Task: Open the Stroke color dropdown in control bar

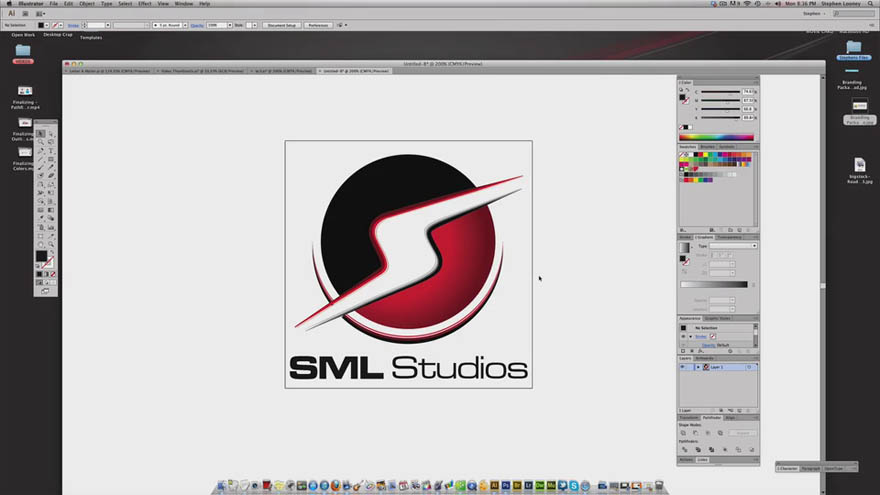Action: point(61,25)
